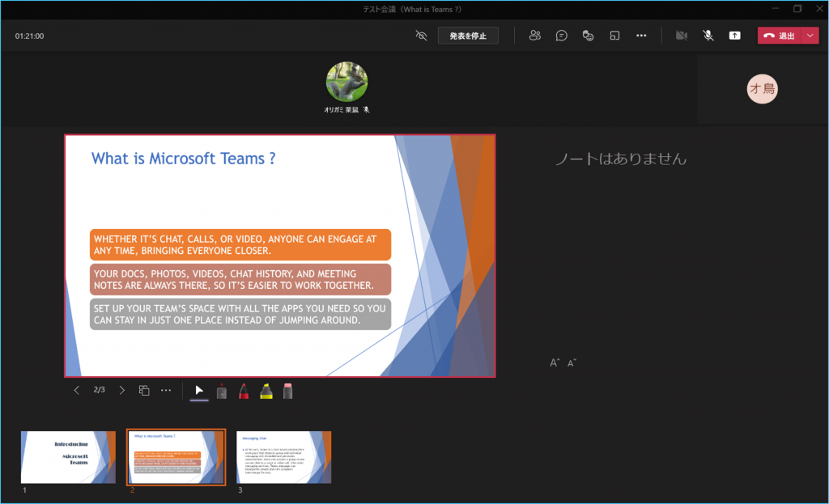The image size is (829, 504).
Task: Open the meeting chat
Action: pyautogui.click(x=561, y=36)
